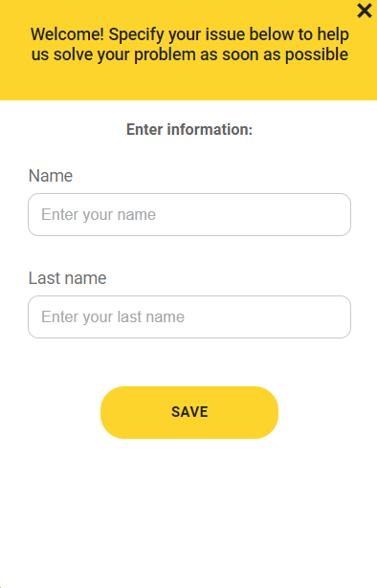Dismiss the support form via the black cross

pos(365,11)
